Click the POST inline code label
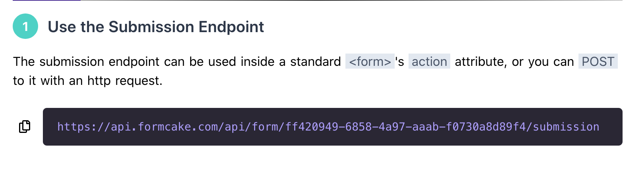Viewport: 644px width, 169px height. [x=598, y=61]
